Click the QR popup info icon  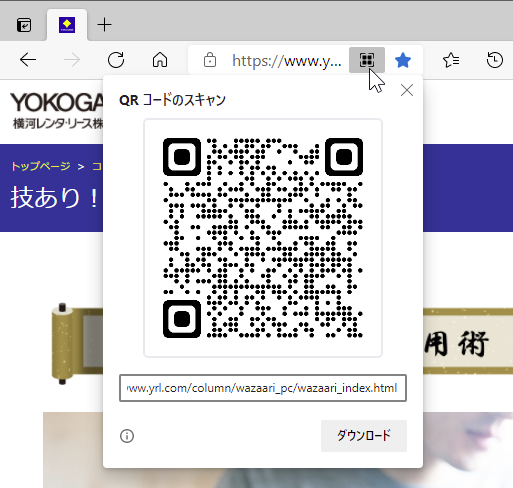(x=127, y=436)
